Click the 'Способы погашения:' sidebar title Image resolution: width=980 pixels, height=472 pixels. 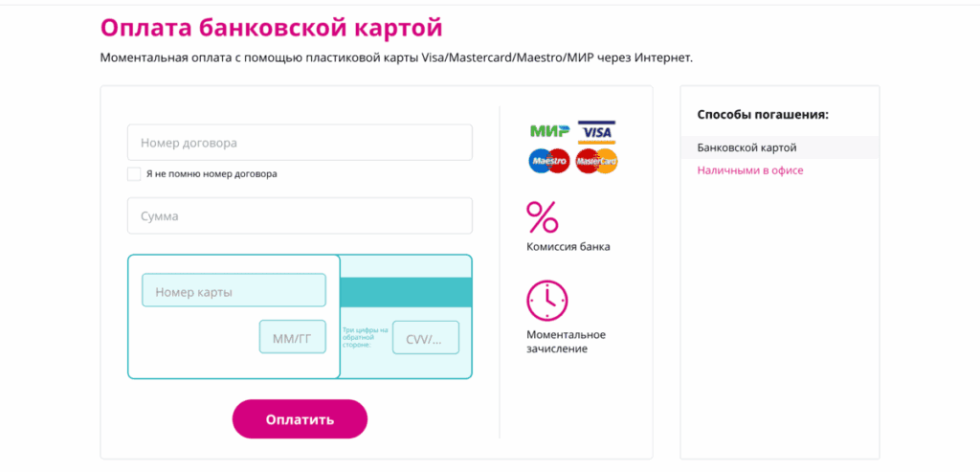763,115
